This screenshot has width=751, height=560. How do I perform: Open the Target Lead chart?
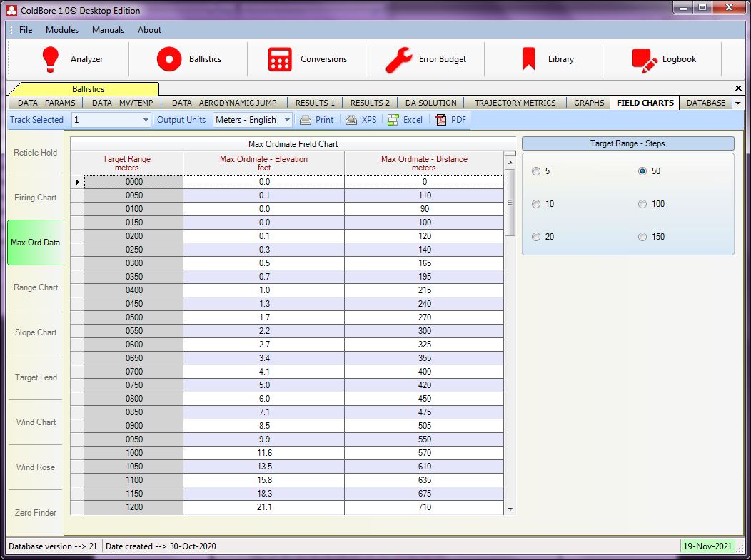click(x=36, y=377)
